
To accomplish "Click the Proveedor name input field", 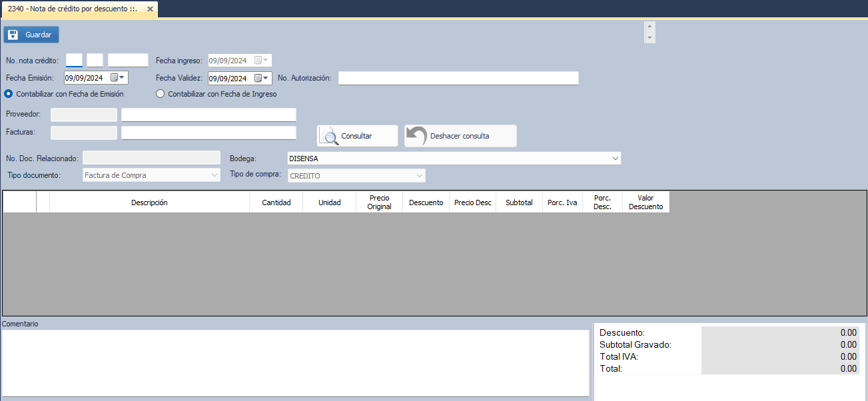I will [x=209, y=115].
